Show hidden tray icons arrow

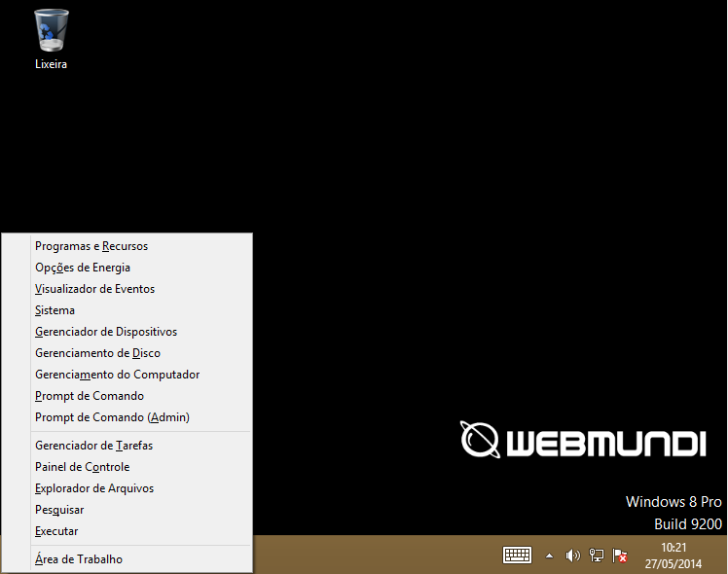tap(549, 556)
